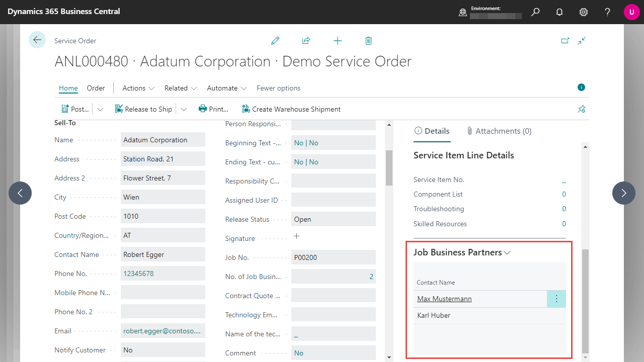Click the plus icon to create new

pyautogui.click(x=337, y=41)
